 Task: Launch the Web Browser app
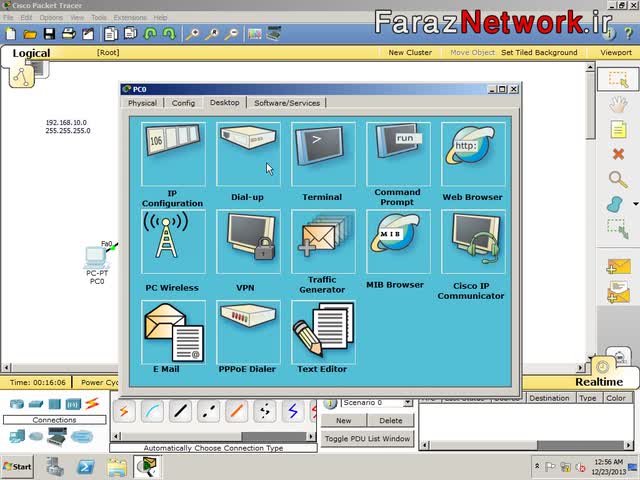click(473, 154)
